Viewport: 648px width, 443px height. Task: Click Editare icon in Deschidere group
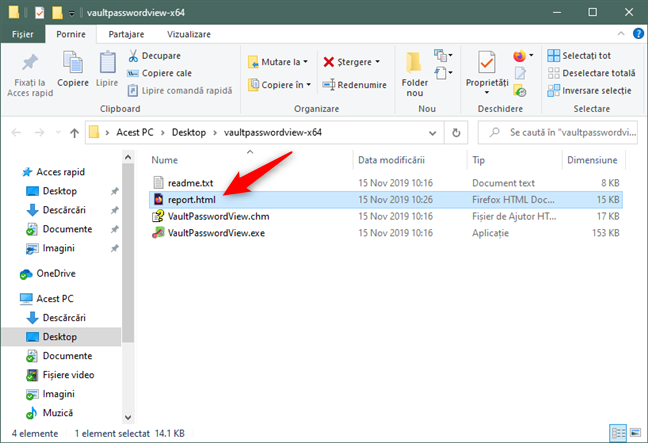pyautogui.click(x=520, y=74)
